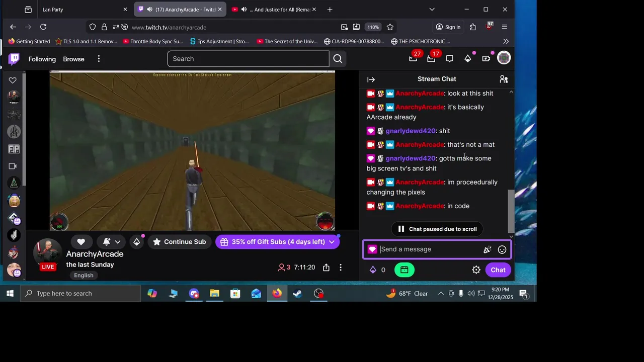
Task: Open Windows Start menu
Action: point(10,293)
